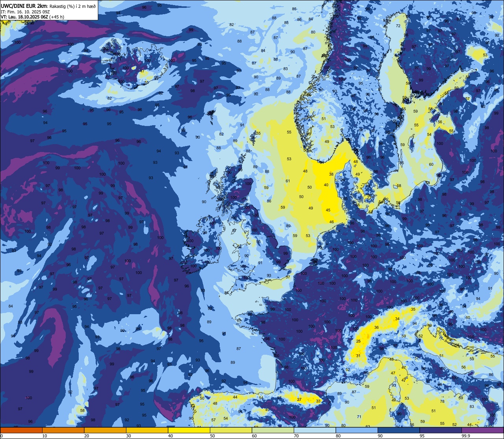Click the '33' humidity value in northern Spain
This screenshot has width=504, height=439.
click(318, 401)
